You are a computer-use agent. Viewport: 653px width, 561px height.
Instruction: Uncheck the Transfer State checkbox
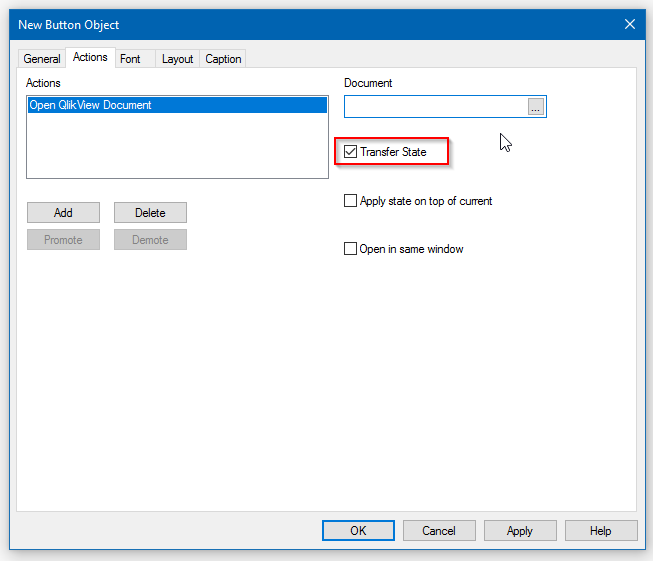click(x=351, y=152)
